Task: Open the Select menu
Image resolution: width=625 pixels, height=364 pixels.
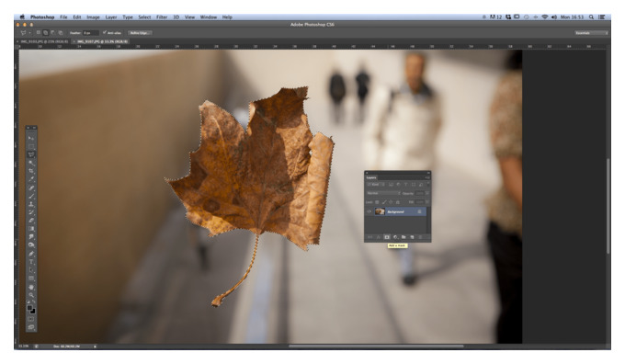Action: [x=144, y=17]
